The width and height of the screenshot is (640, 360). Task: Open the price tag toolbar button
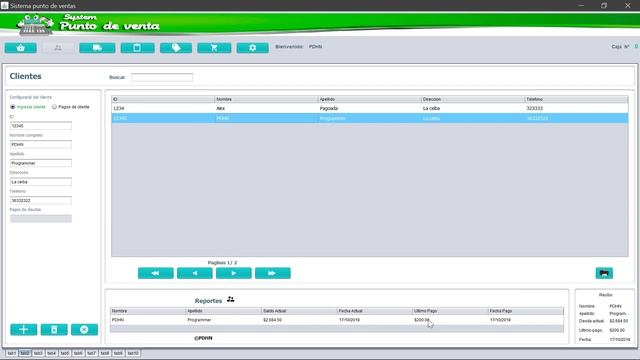[176, 48]
